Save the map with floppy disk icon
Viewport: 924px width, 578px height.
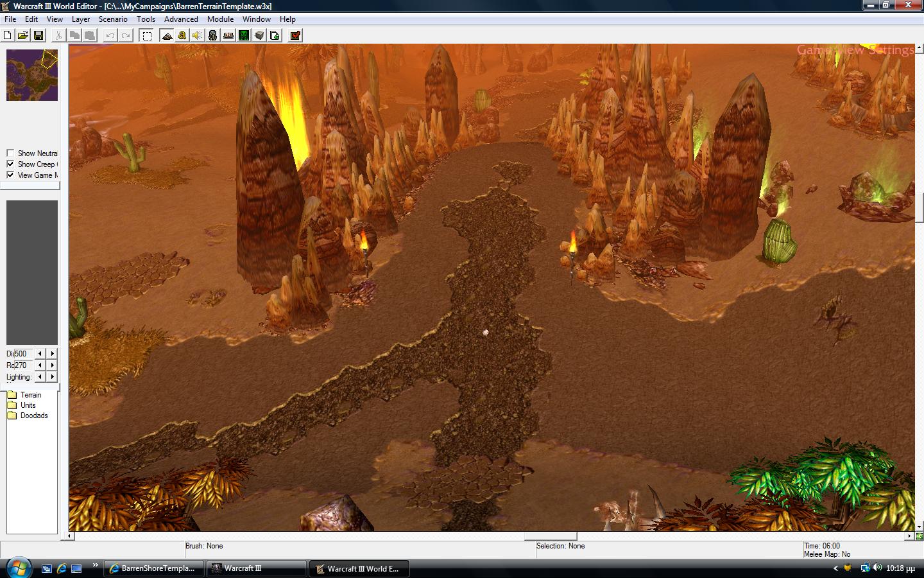[x=38, y=35]
